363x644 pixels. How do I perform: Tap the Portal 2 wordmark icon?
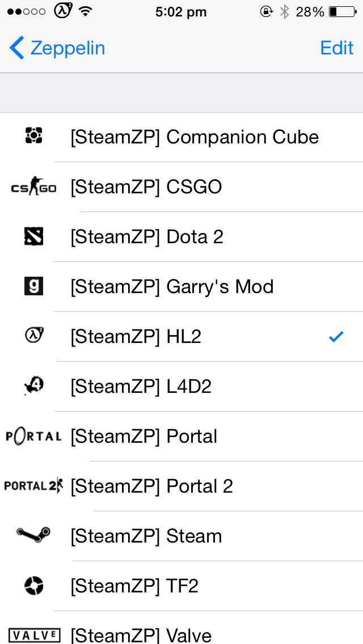(33, 486)
